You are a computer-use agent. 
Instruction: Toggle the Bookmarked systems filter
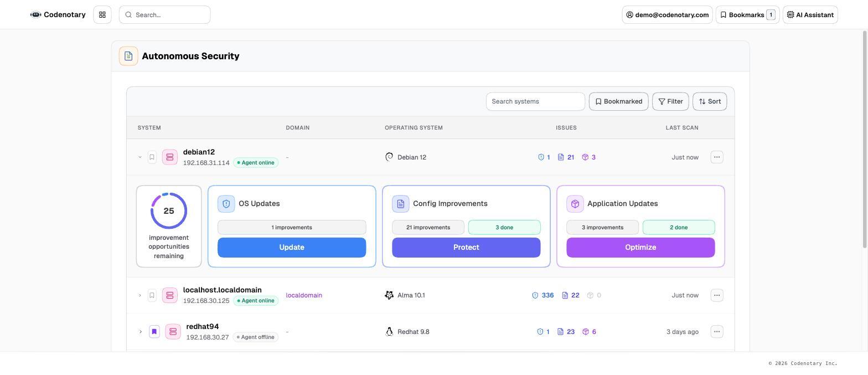[x=618, y=101]
